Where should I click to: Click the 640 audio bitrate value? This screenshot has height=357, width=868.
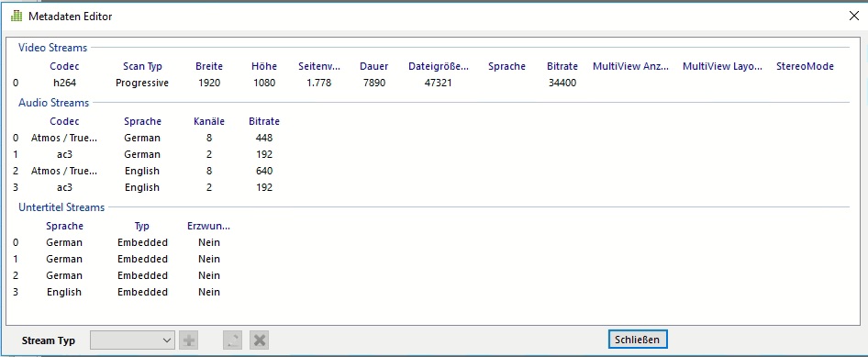264,171
